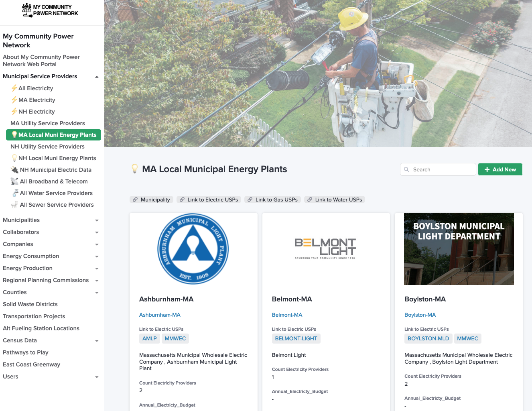Click the MMWEC tag in Ashburnham card
The image size is (532, 411).
[175, 338]
